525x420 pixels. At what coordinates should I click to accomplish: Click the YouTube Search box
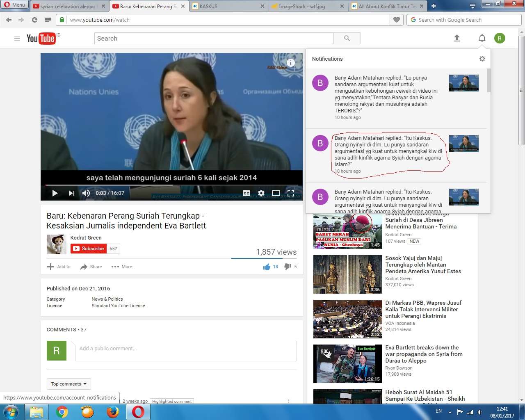(x=214, y=39)
